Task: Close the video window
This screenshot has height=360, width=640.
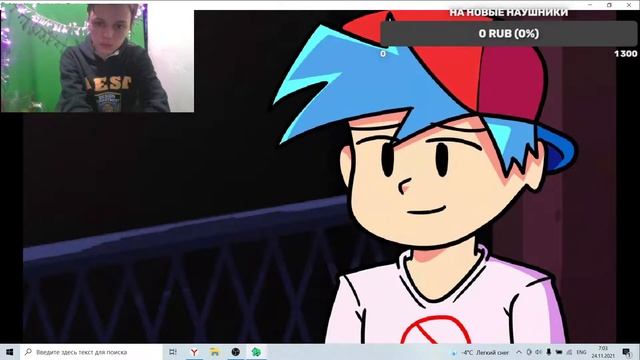Action: (629, 4)
